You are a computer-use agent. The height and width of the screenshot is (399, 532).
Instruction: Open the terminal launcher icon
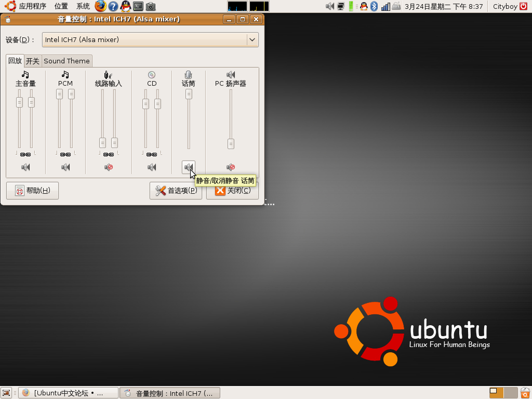point(138,6)
